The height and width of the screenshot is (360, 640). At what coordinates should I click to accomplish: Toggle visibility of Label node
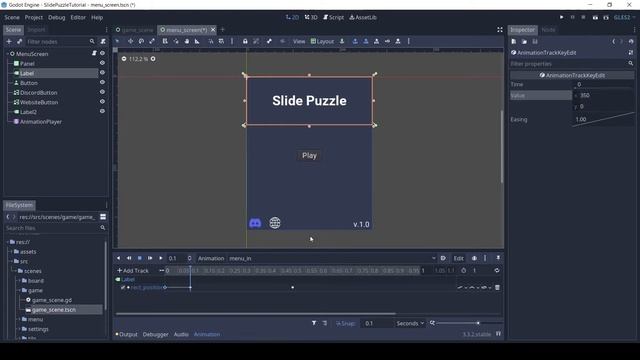[102, 73]
